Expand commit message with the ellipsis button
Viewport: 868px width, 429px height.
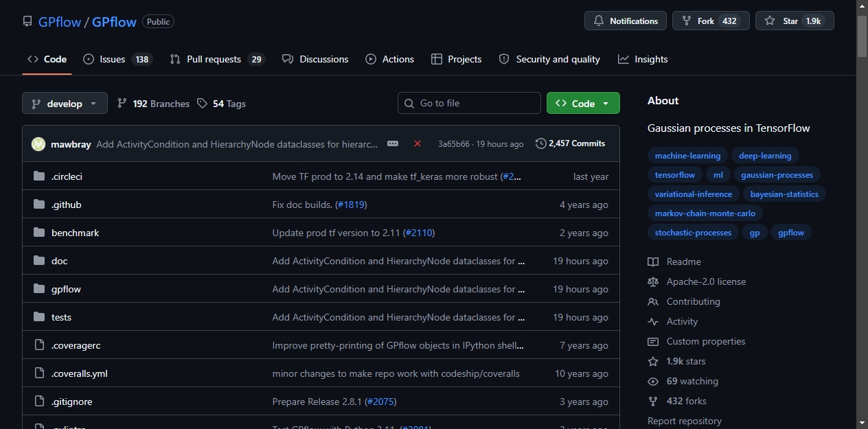(x=393, y=143)
